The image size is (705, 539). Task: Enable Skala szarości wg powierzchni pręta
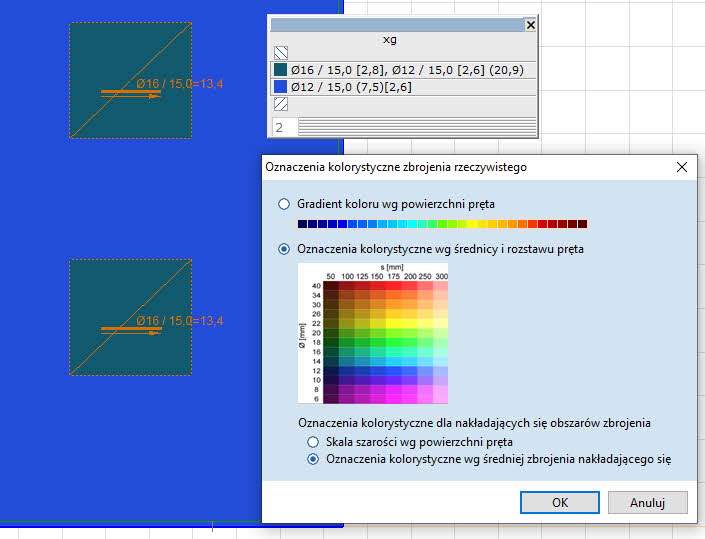point(313,441)
